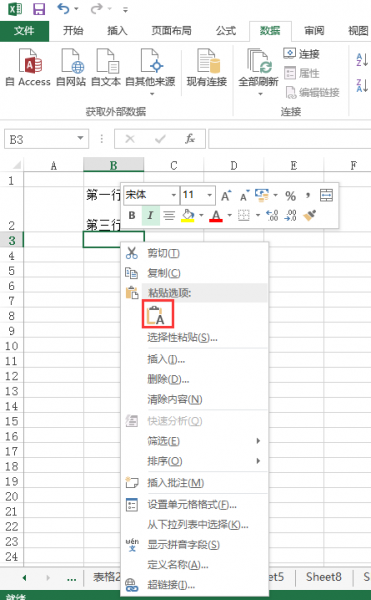Click 编辑链接 button in ribbon

click(x=312, y=92)
